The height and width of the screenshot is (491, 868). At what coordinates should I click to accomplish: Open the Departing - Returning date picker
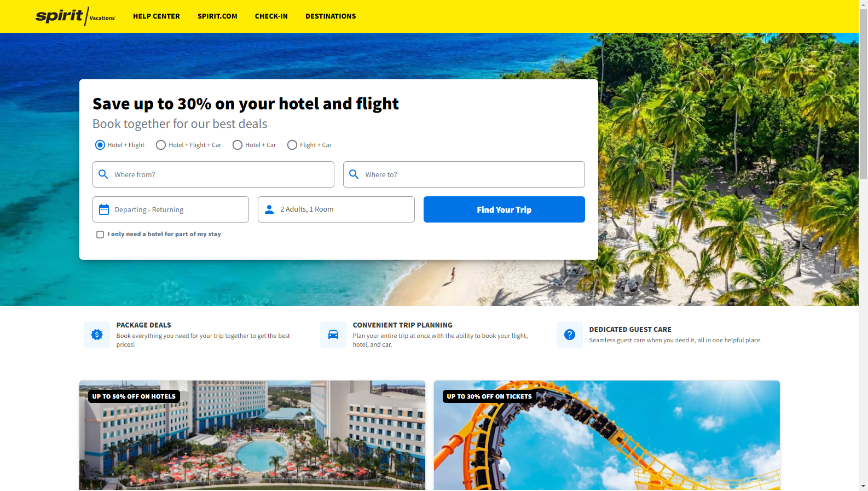(x=171, y=209)
